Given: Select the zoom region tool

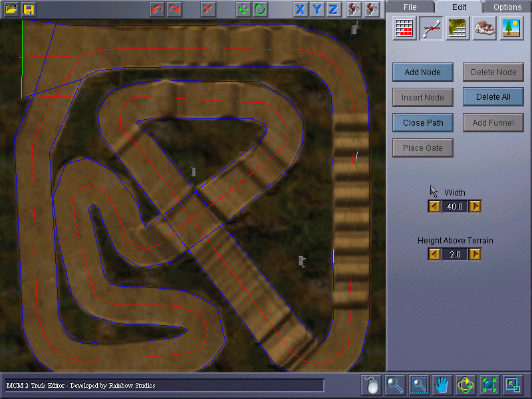Looking at the screenshot, I should (x=419, y=385).
